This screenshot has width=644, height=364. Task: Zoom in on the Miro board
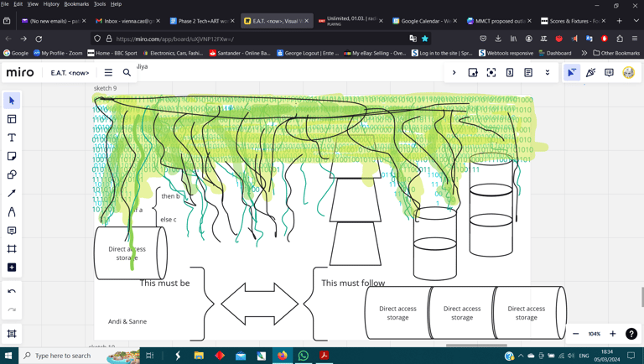(x=612, y=334)
